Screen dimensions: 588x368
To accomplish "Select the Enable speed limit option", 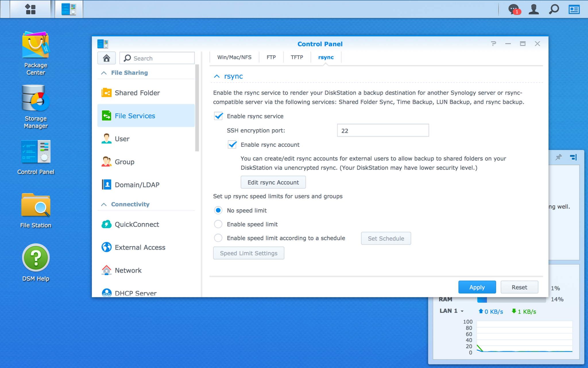I will 218,224.
